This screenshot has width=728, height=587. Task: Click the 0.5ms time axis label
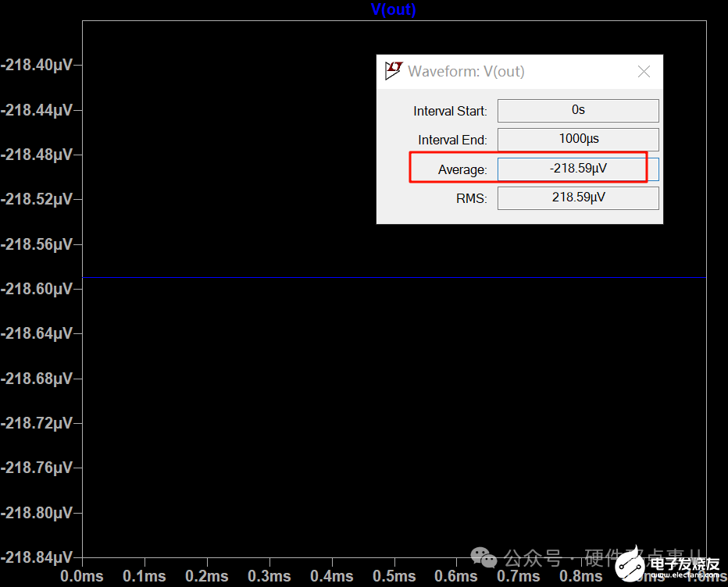pyautogui.click(x=394, y=576)
